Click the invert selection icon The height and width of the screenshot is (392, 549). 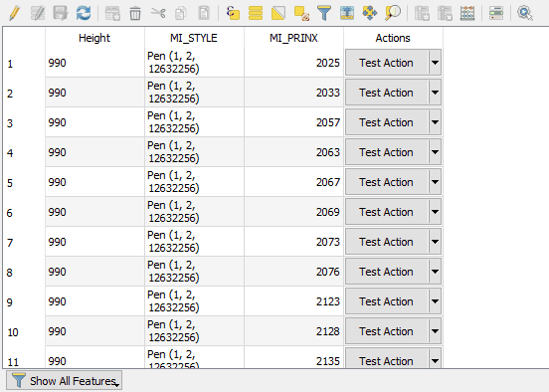click(278, 13)
